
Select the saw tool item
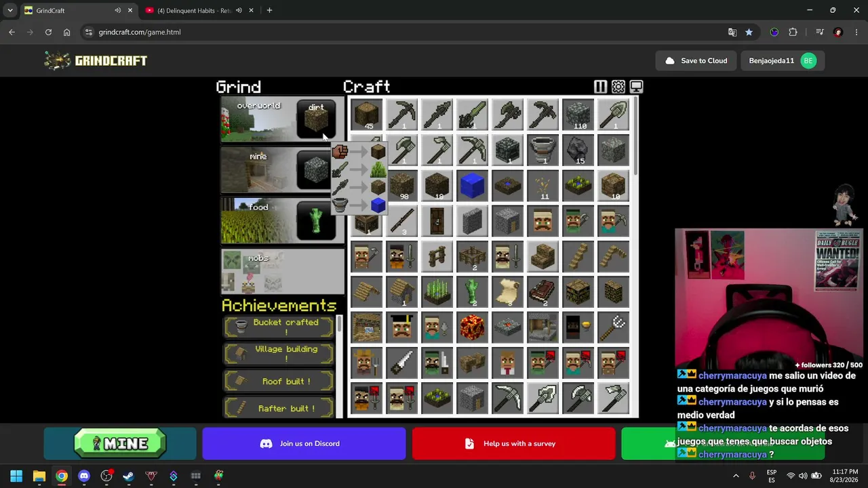(x=402, y=362)
